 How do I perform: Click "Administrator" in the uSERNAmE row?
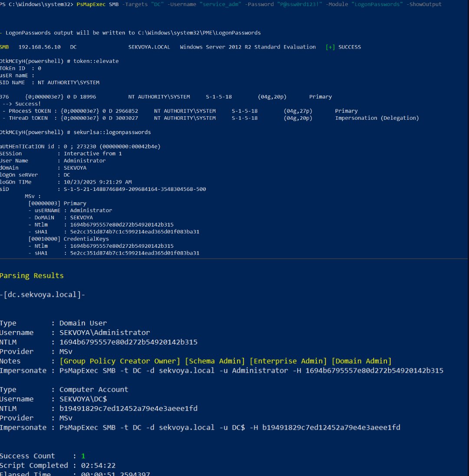pyautogui.click(x=91, y=210)
